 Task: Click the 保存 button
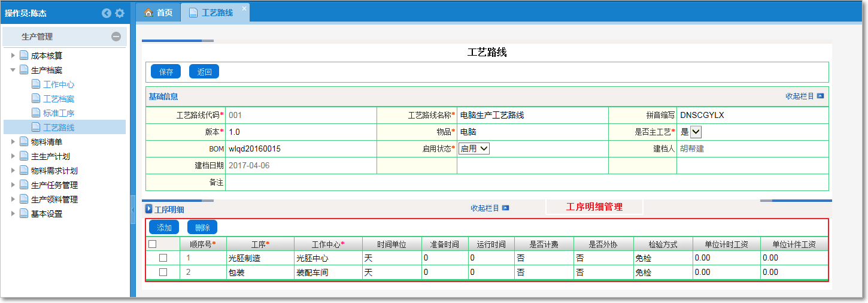(166, 72)
